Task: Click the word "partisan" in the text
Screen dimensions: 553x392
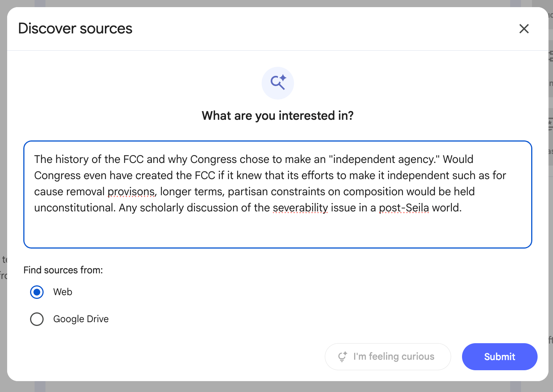Action: (x=247, y=192)
